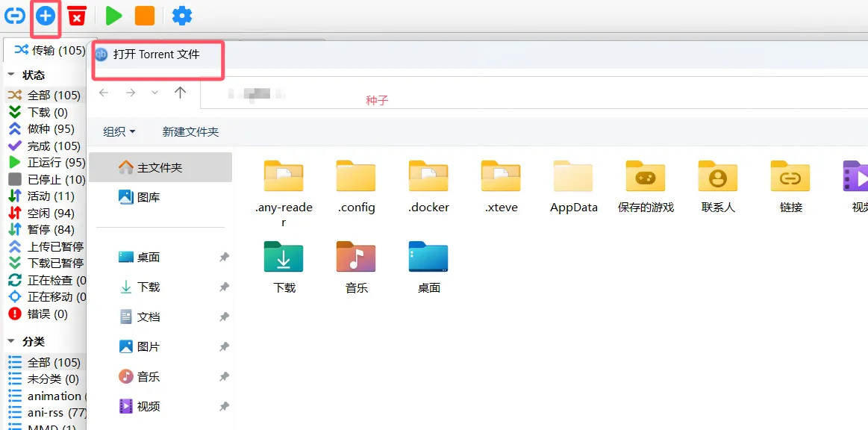The image size is (868, 430).
Task: Go up one folder level with up arrow
Action: click(x=180, y=93)
